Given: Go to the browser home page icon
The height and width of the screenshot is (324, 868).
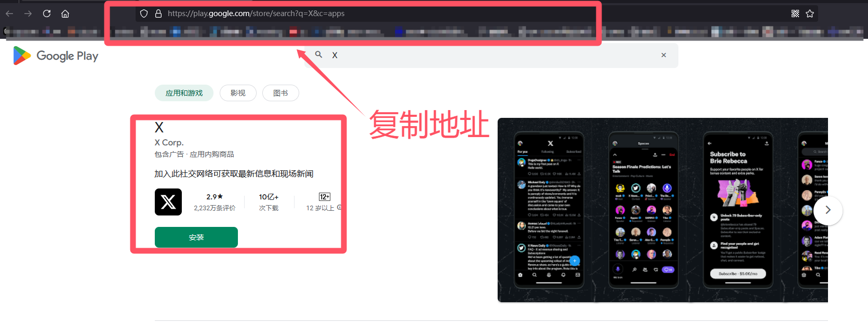Looking at the screenshot, I should tap(65, 14).
